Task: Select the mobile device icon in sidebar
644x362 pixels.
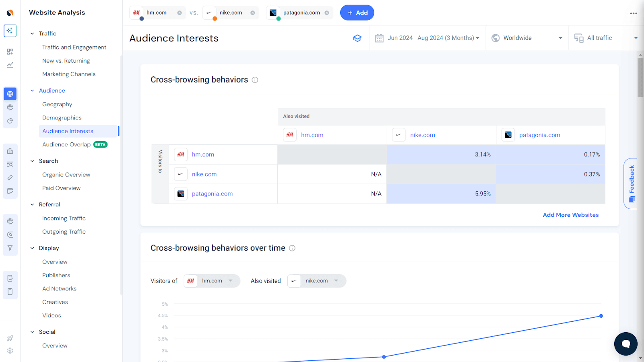Action: 10,291
